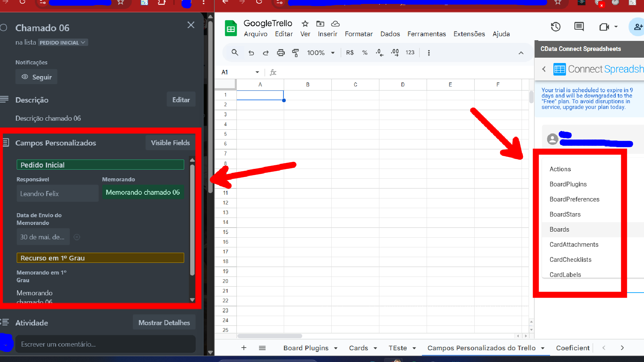
Task: Switch to the Coeficient sheet tab
Action: coord(573,348)
